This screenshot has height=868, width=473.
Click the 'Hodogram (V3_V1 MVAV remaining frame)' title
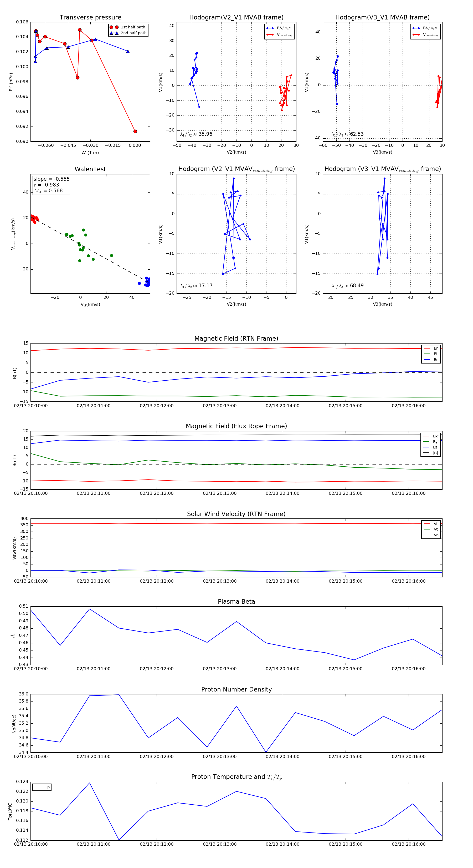point(382,169)
